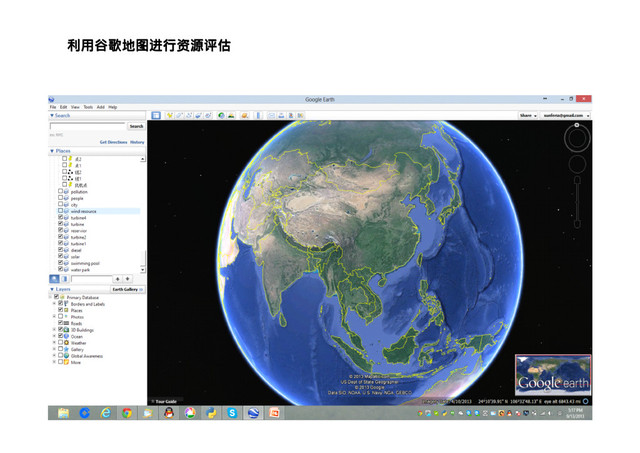Click the places panel view toggle icon
Image resolution: width=640 pixels, height=453 pixels.
(64, 279)
